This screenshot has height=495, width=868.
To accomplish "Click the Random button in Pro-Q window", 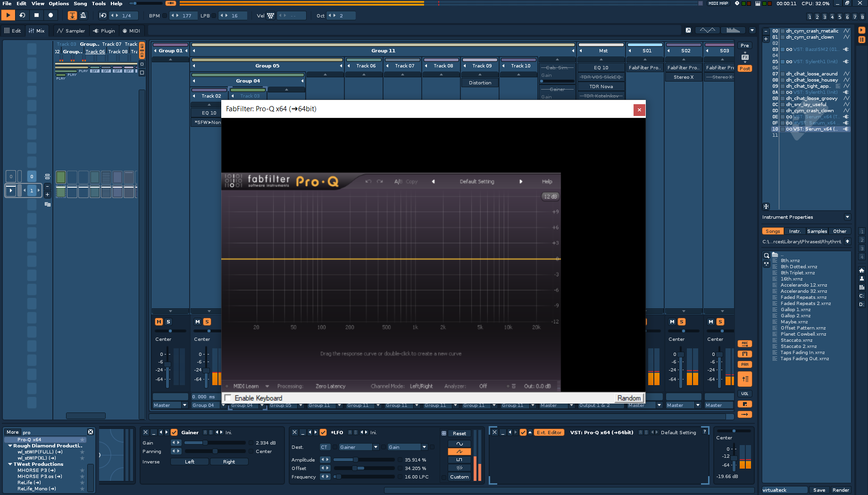I will click(629, 398).
